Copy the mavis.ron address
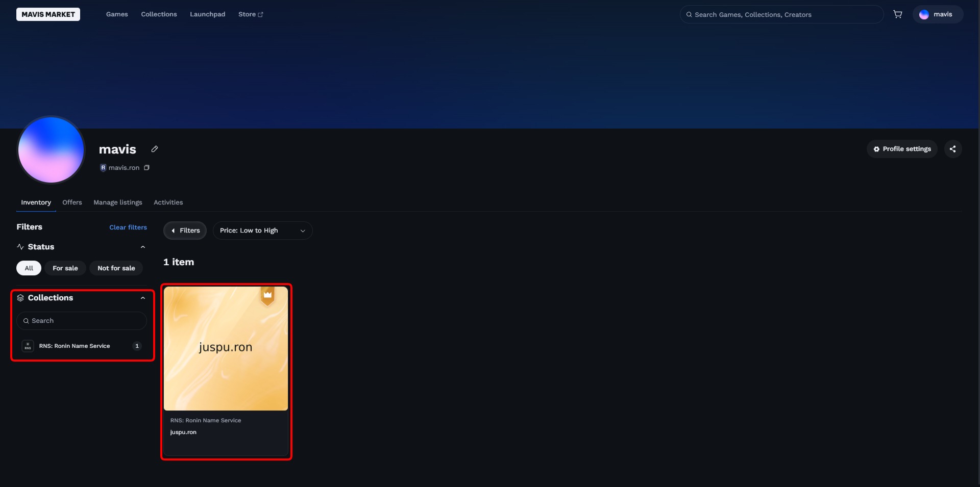 coord(146,168)
